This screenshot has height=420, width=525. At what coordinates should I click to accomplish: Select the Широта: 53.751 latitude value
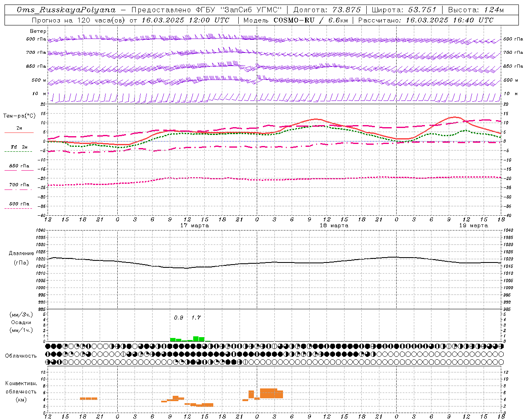pyautogui.click(x=404, y=10)
